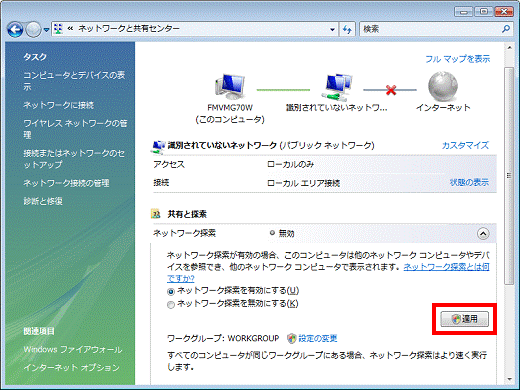This screenshot has width=520, height=390.
Task: Open 診断と修復 task
Action: (43, 201)
